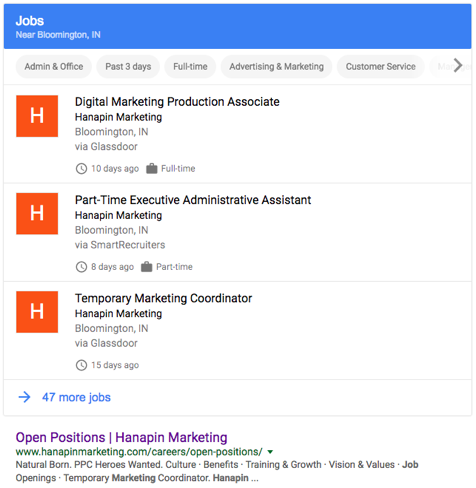Apply the Past 3 days filter

coord(128,67)
